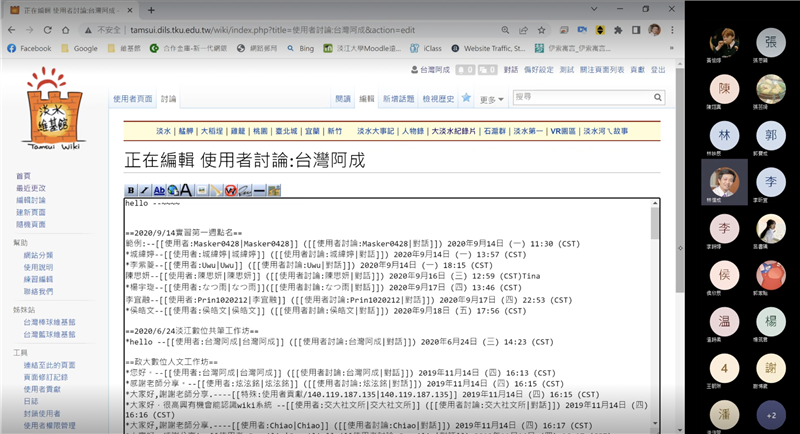800x434 pixels.
Task: Open the +2 more participants overflow
Action: pyautogui.click(x=770, y=414)
